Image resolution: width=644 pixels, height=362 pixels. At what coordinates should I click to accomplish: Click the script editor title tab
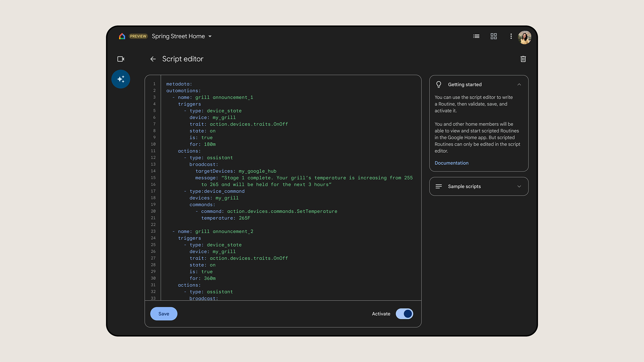point(183,59)
